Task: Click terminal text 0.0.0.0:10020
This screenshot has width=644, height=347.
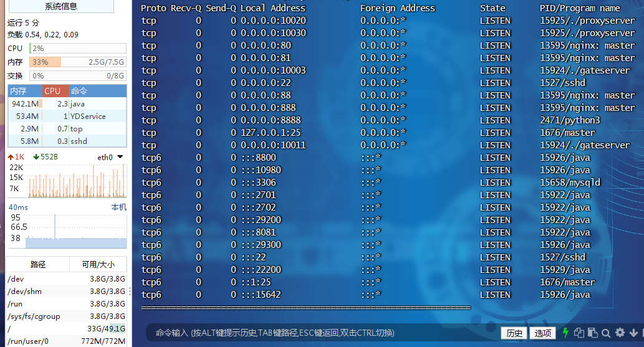Action: 273,21
